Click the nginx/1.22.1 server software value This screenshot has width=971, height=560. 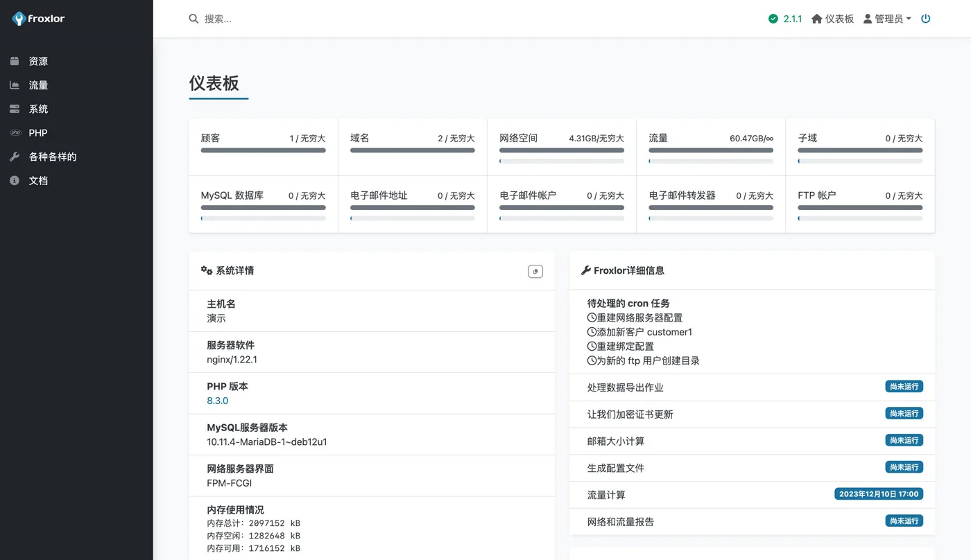[x=232, y=360]
